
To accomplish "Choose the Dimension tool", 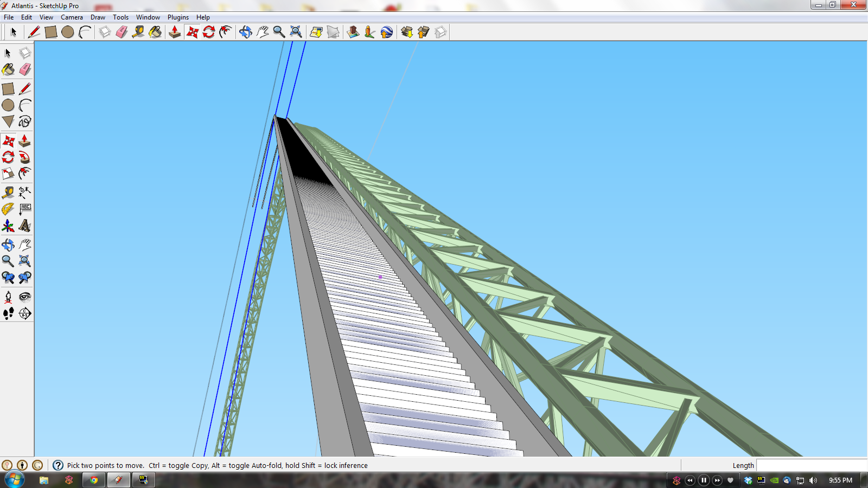I will (x=25, y=192).
